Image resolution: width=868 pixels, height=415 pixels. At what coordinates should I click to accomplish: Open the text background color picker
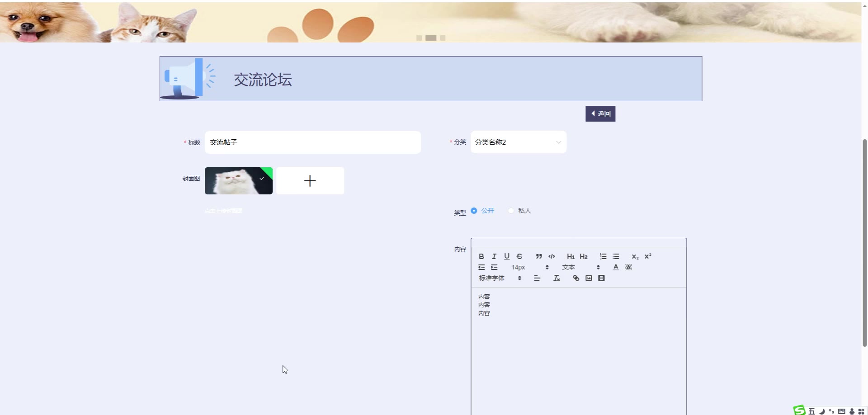[628, 267]
